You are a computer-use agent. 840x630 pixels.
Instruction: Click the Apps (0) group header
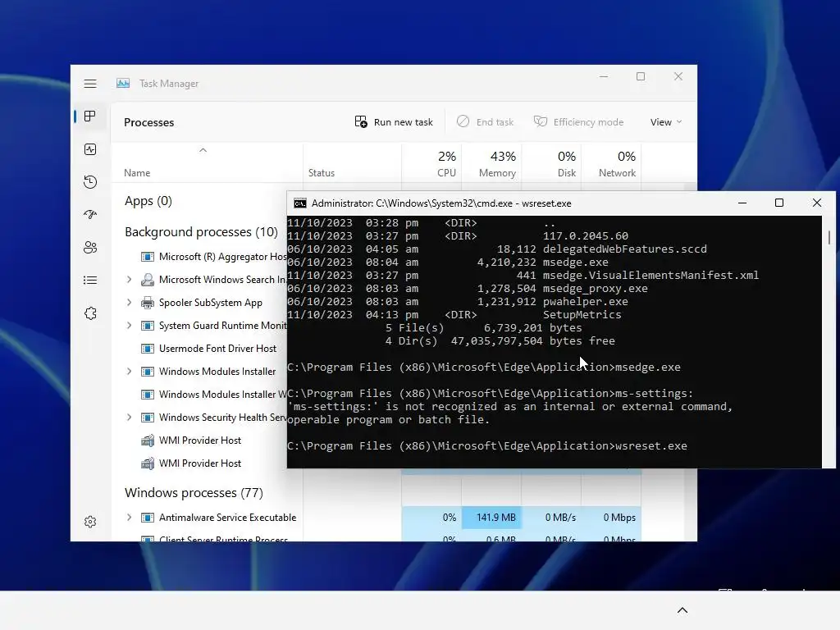[x=148, y=201]
